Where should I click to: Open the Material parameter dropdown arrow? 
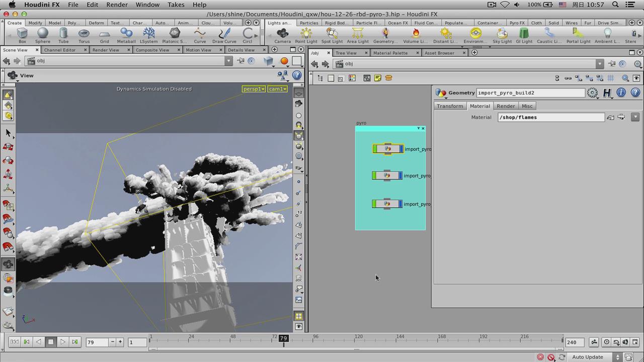pos(635,117)
